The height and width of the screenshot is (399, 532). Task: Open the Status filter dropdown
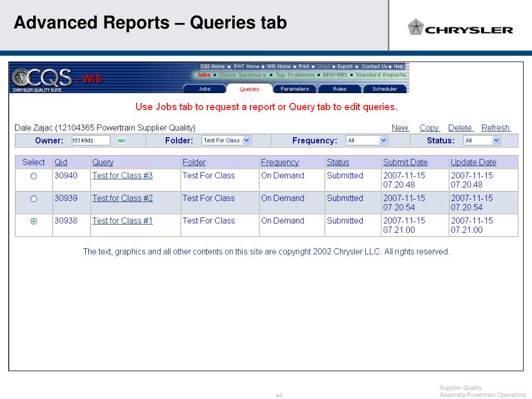click(x=482, y=140)
